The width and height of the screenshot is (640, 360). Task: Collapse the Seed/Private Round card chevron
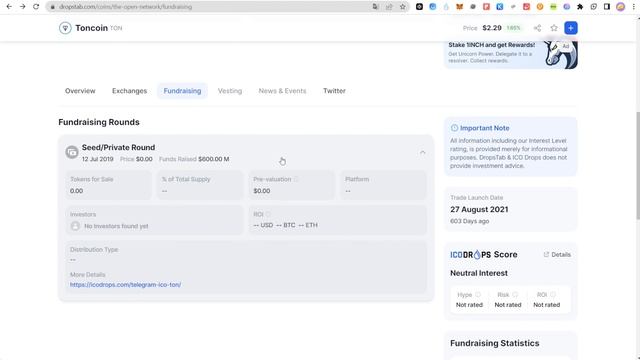[422, 152]
